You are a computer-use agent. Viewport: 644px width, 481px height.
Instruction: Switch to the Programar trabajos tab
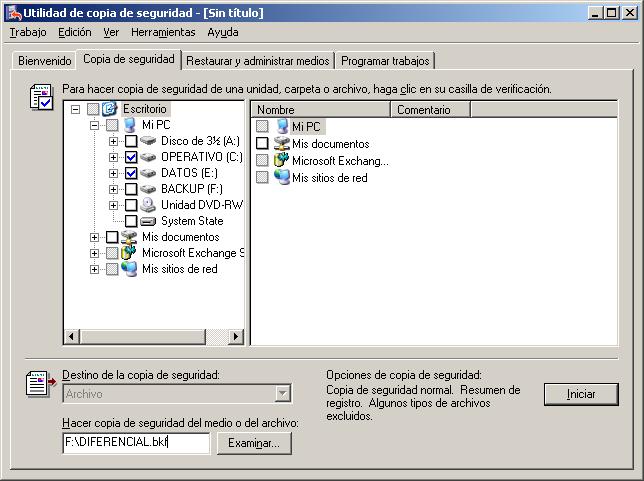386,60
